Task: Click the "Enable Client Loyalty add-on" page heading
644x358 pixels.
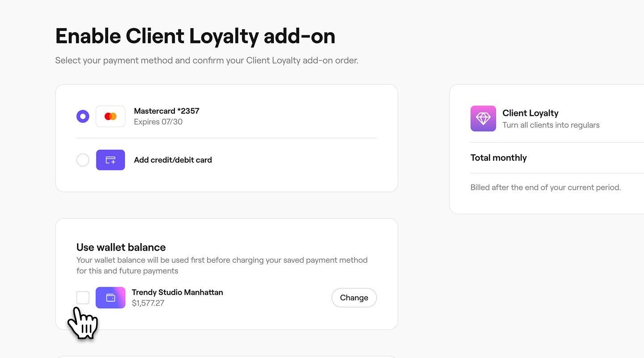Action: (195, 36)
